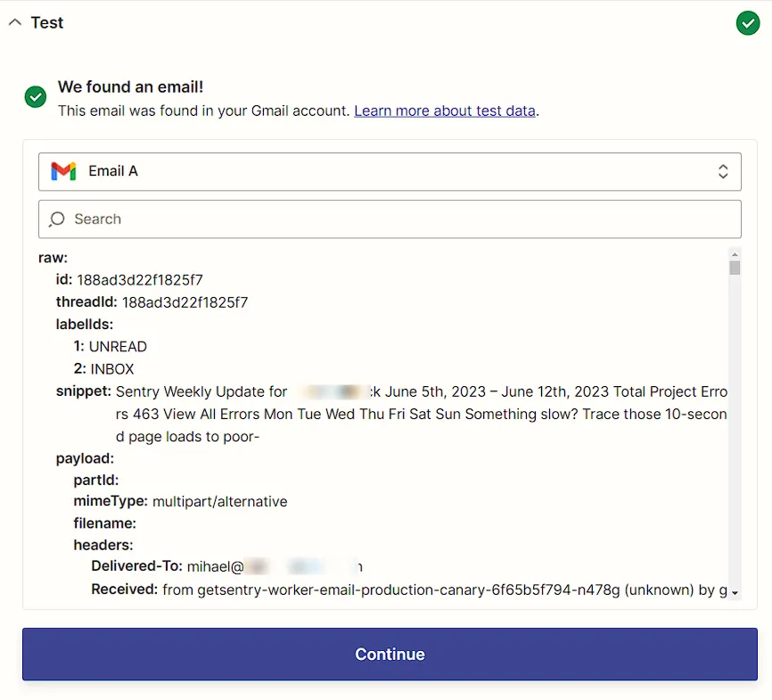Screen dimensions: 772x700
Task: Select the mimeType multipart/alternative row
Action: pyautogui.click(x=180, y=501)
